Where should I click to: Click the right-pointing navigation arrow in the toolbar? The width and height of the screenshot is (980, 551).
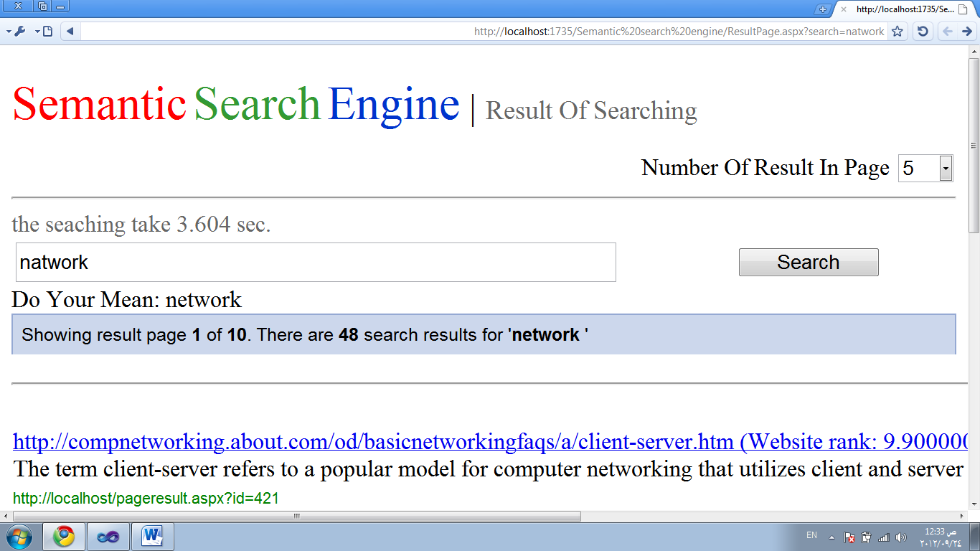(x=966, y=32)
